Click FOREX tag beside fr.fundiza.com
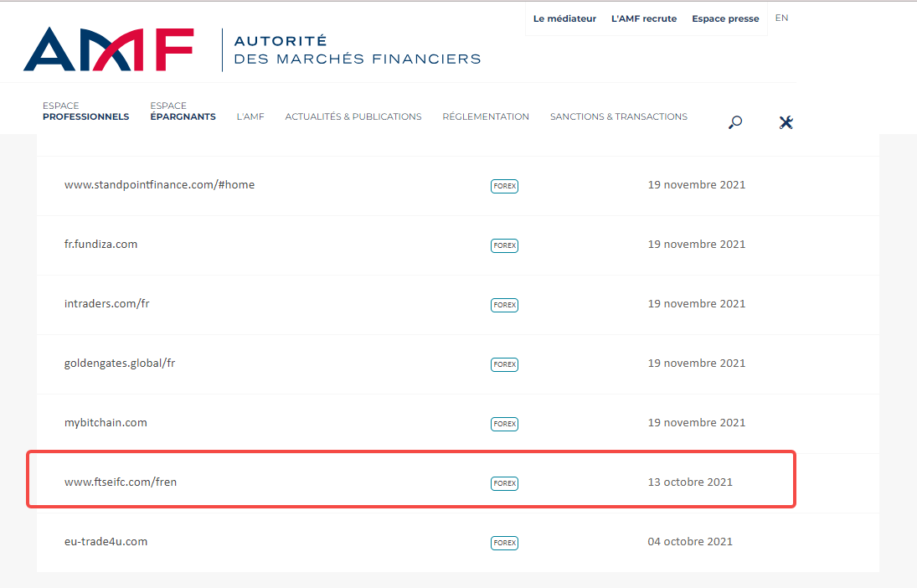 [x=504, y=245]
